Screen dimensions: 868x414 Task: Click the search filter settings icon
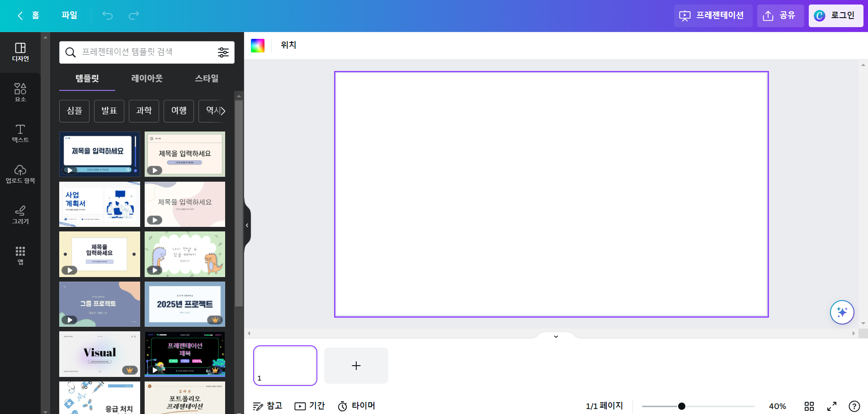pyautogui.click(x=223, y=52)
